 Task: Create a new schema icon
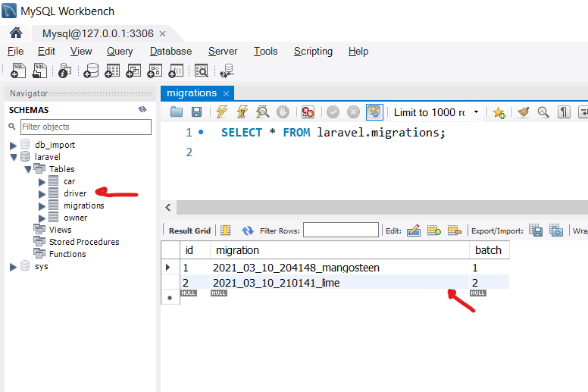pyautogui.click(x=91, y=71)
